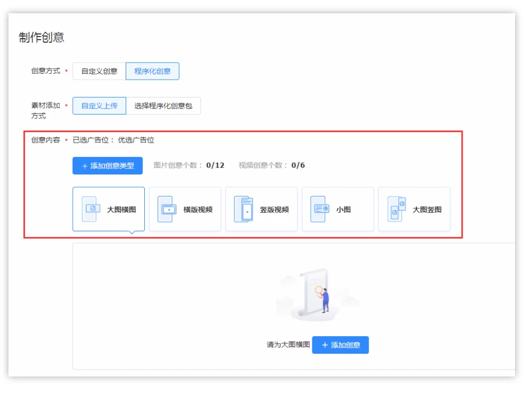
Task: Select 自定义创意 as the creative method
Action: point(99,71)
